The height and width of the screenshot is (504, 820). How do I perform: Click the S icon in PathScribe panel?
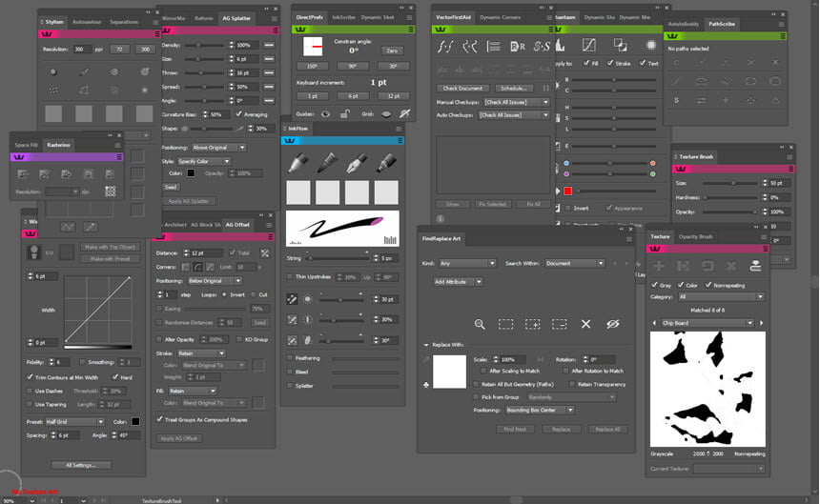click(677, 100)
